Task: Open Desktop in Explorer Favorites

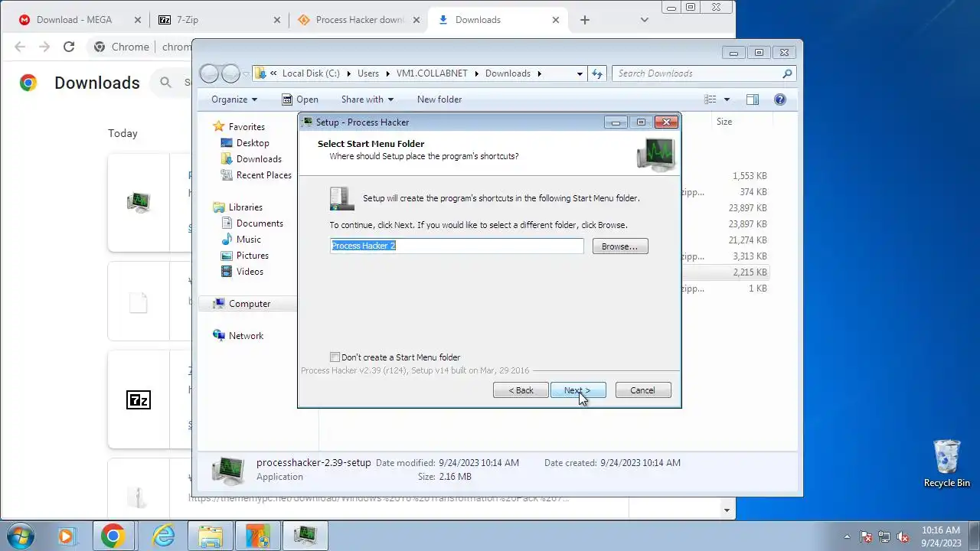Action: (x=253, y=143)
